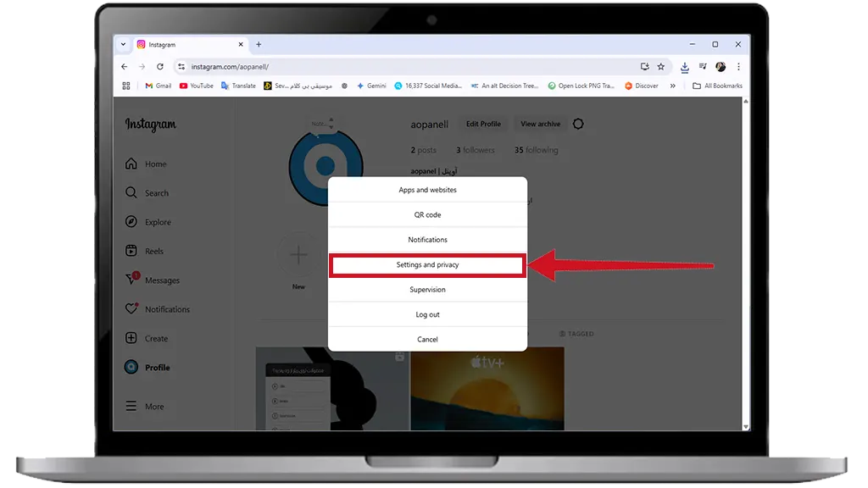Screen dimensions: 868x488
Task: Open Profile in sidebar
Action: 147,367
